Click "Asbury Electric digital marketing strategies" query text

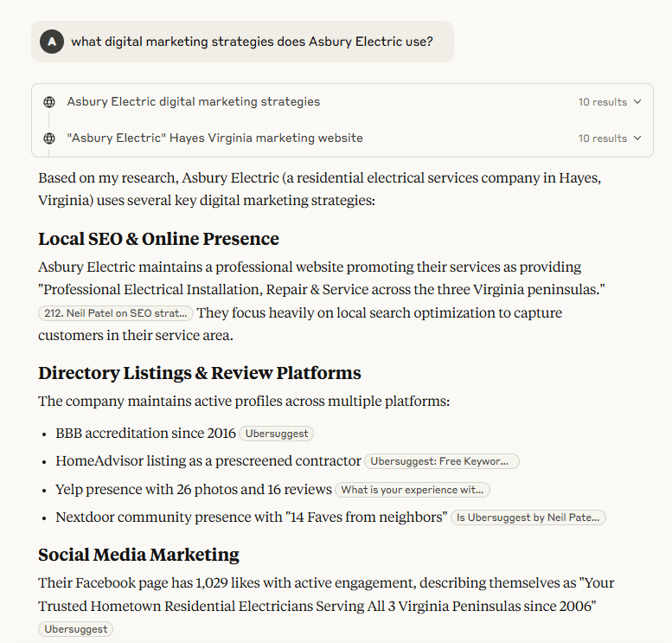pyautogui.click(x=193, y=101)
